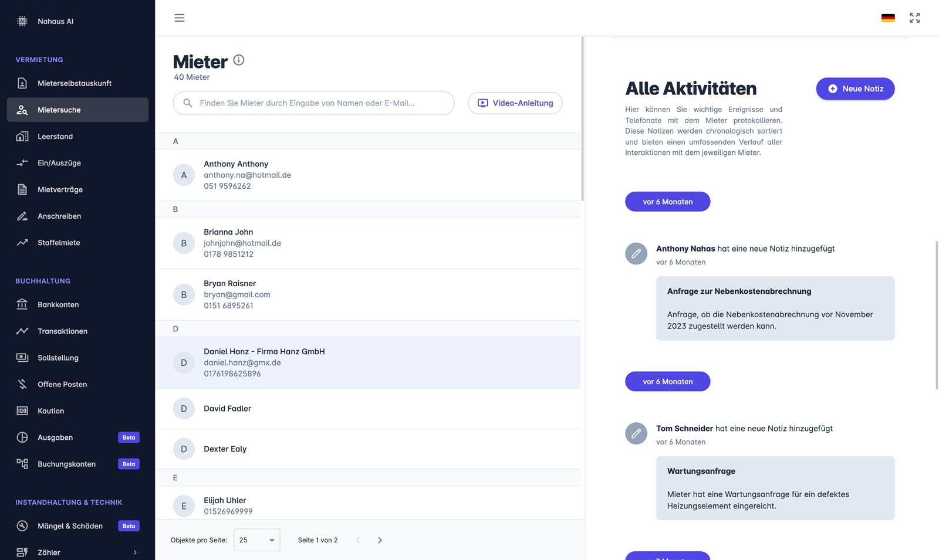The image size is (939, 560).
Task: Click the Nahaus AI logo icon
Action: pos(22,21)
